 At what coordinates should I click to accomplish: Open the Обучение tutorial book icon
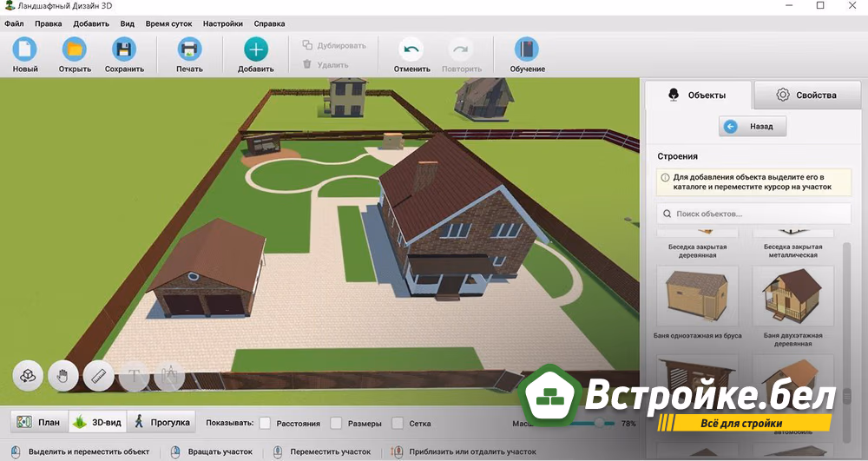[527, 49]
